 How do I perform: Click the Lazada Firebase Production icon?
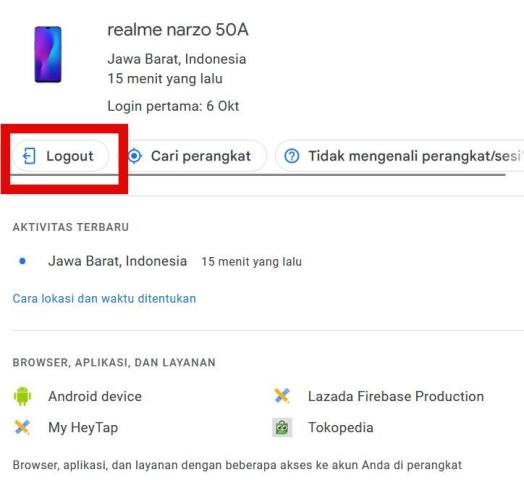tap(282, 396)
